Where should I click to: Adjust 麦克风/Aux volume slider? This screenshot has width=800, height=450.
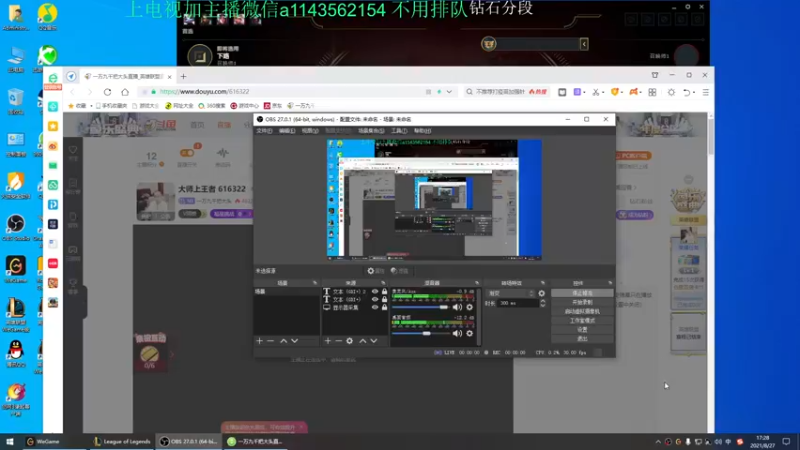[x=420, y=307]
